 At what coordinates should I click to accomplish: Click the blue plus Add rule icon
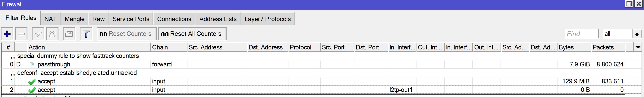[7, 34]
